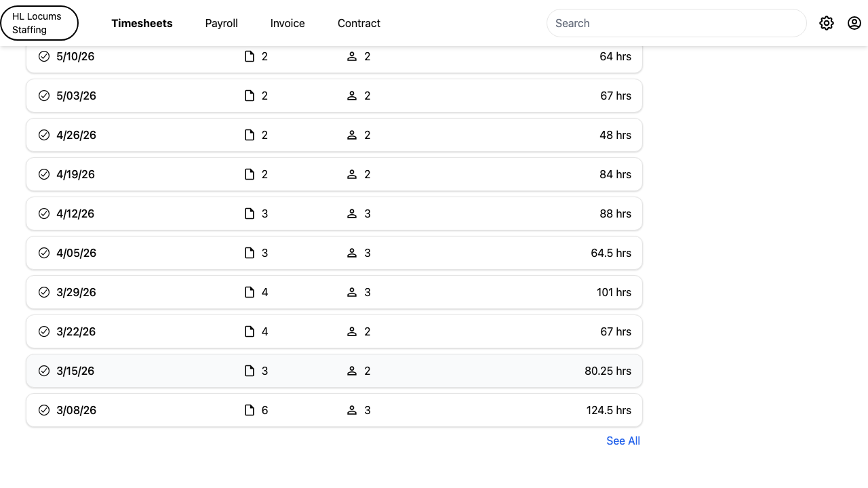This screenshot has height=488, width=868.
Task: Click the 124.5 hrs total
Action: [x=609, y=410]
